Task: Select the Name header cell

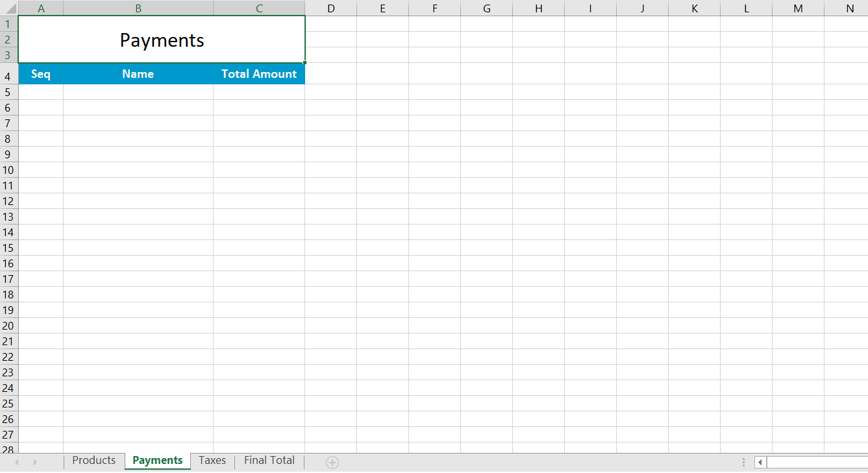Action: pyautogui.click(x=138, y=74)
